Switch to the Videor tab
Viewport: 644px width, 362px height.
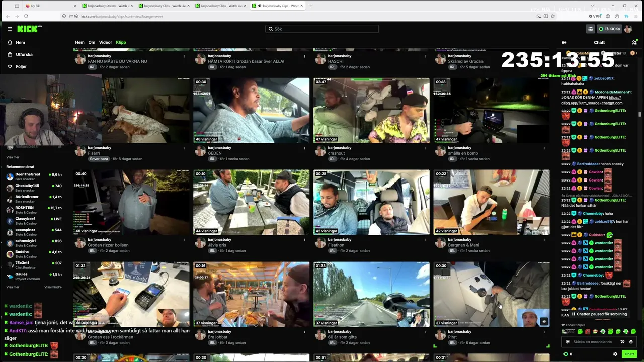[106, 42]
